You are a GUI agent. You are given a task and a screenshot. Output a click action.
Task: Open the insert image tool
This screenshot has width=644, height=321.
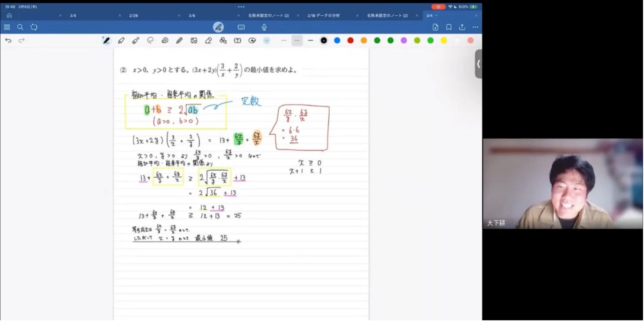tap(194, 41)
